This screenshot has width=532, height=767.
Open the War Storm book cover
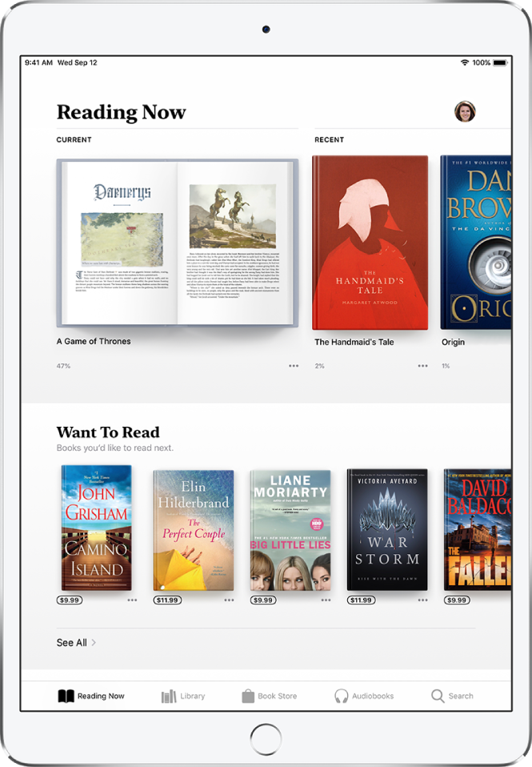[387, 530]
